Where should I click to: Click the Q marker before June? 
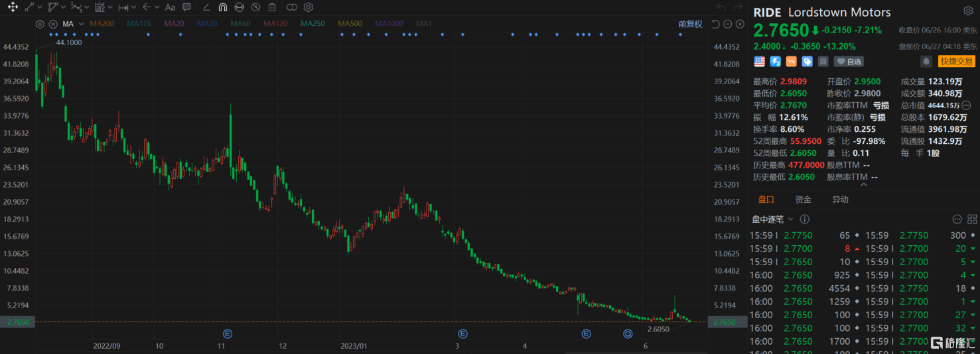628,333
